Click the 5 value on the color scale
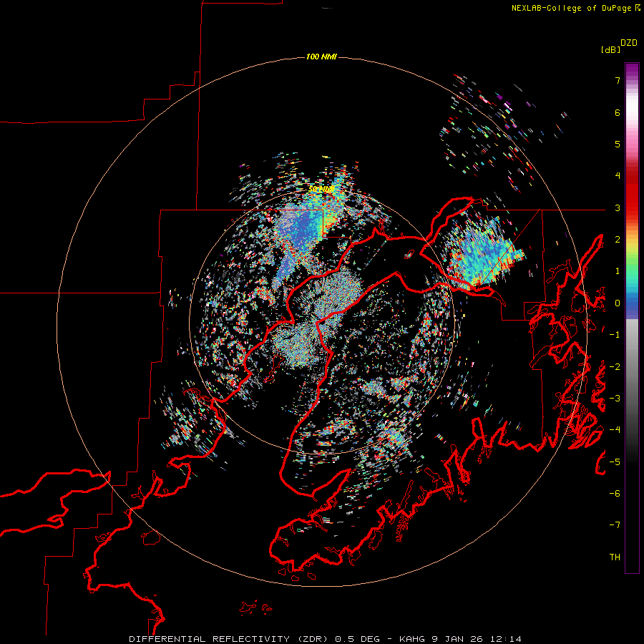The height and width of the screenshot is (644, 644). 618,144
